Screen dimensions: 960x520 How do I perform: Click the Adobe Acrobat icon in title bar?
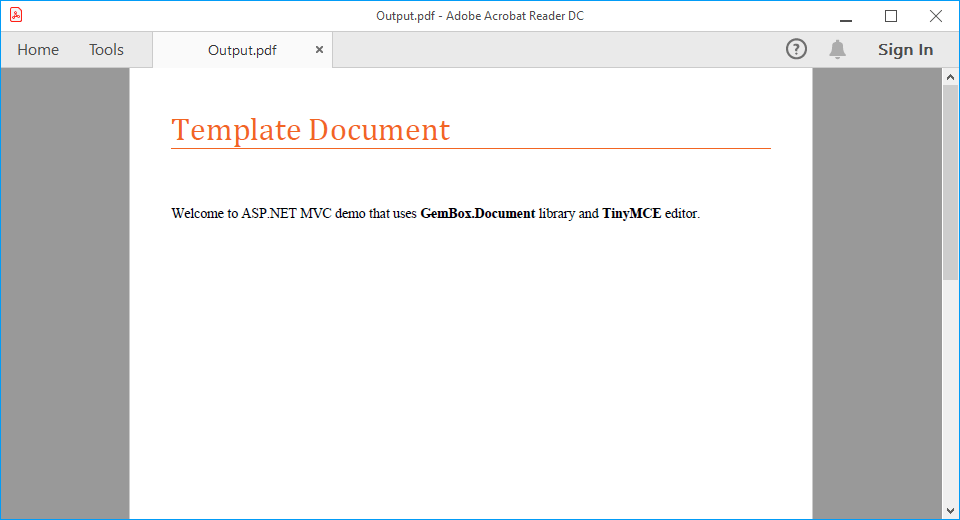coord(16,15)
